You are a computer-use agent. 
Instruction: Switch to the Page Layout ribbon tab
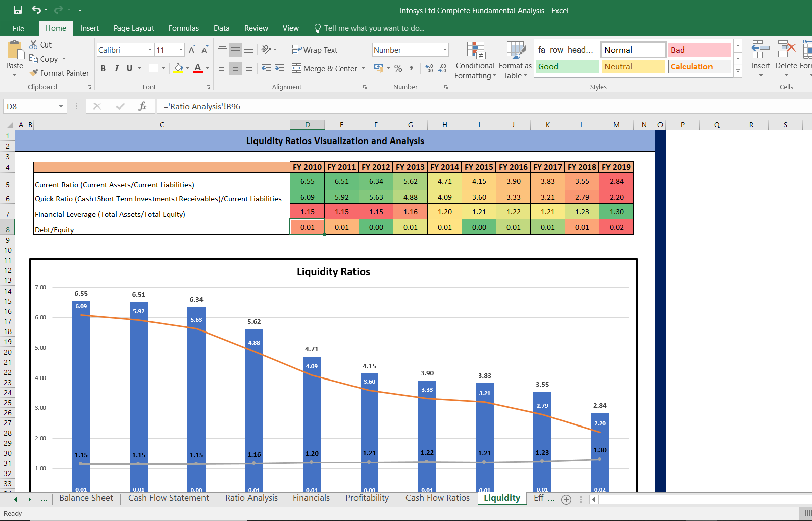pyautogui.click(x=134, y=28)
